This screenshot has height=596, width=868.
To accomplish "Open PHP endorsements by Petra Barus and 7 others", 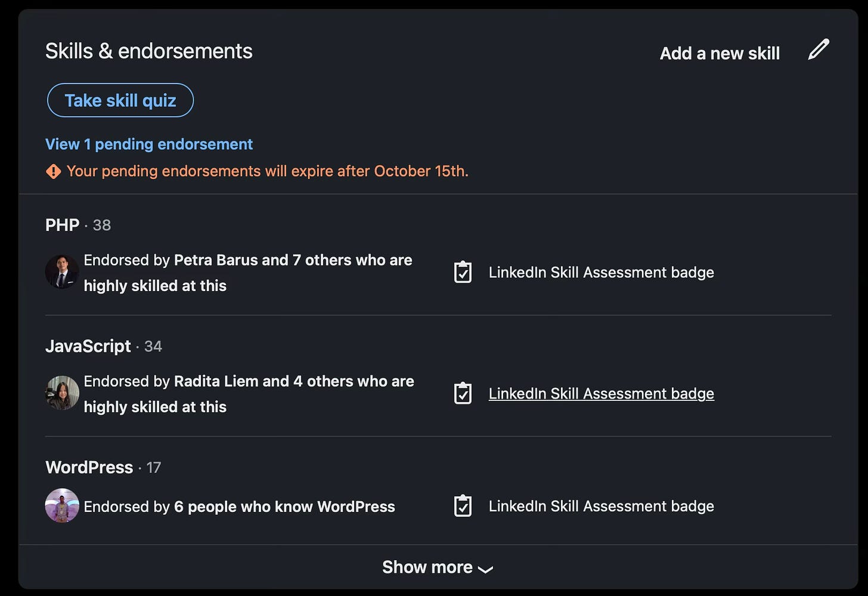I will click(x=248, y=273).
